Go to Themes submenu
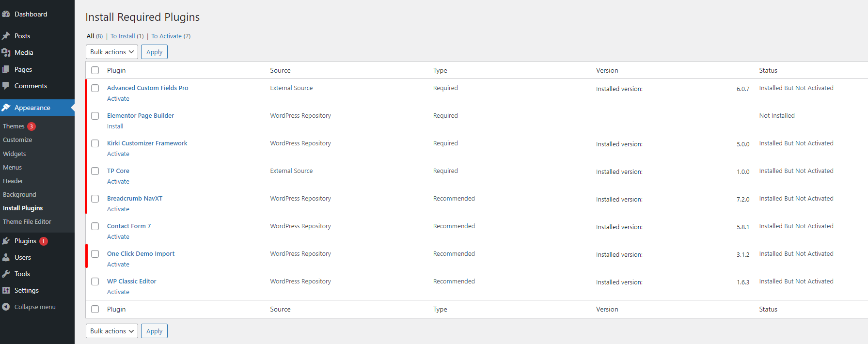Image resolution: width=868 pixels, height=344 pixels. [14, 126]
